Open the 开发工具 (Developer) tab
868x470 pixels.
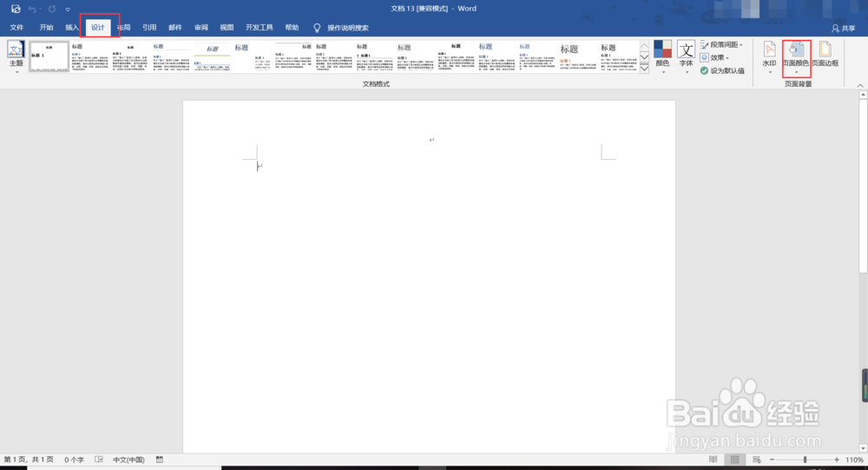tap(260, 27)
